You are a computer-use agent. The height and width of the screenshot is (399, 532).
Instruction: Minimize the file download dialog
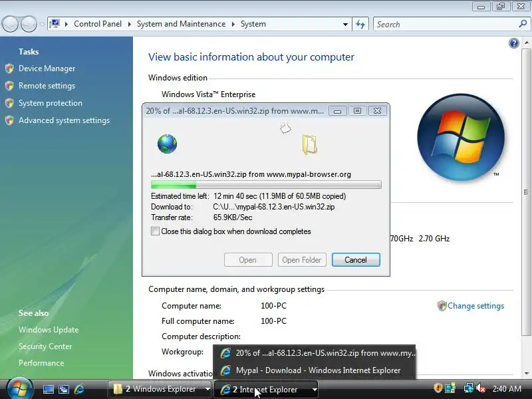[337, 111]
